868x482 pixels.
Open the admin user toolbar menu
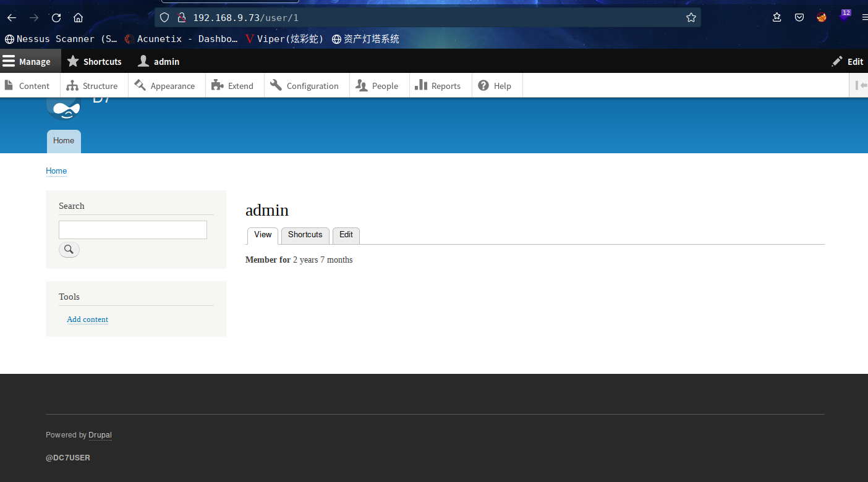[159, 61]
